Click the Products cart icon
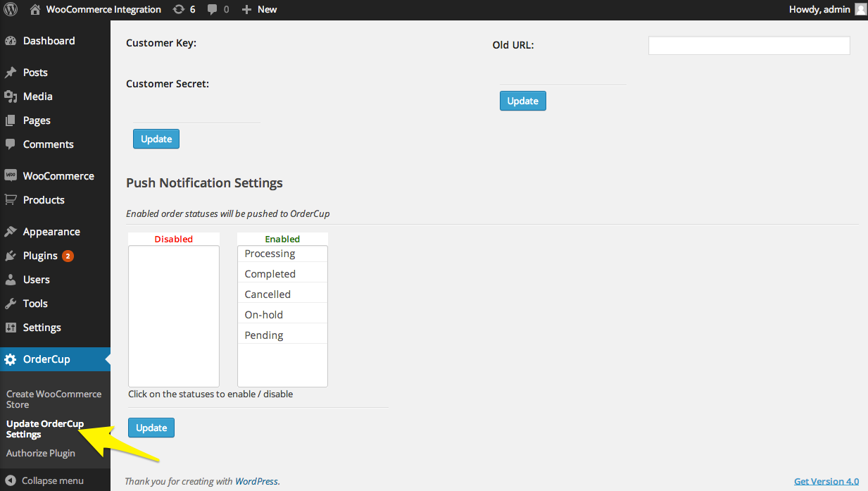Screen dimensions: 868x491 11,200
